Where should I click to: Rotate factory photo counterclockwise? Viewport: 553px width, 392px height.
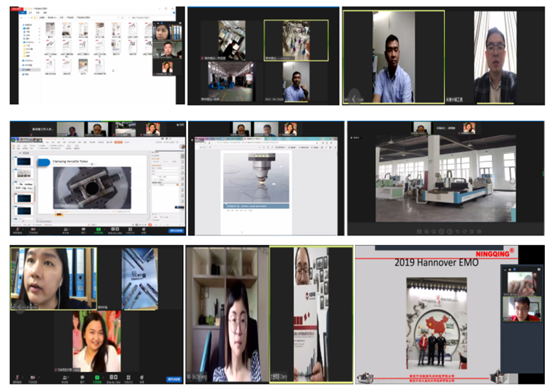tap(457, 231)
